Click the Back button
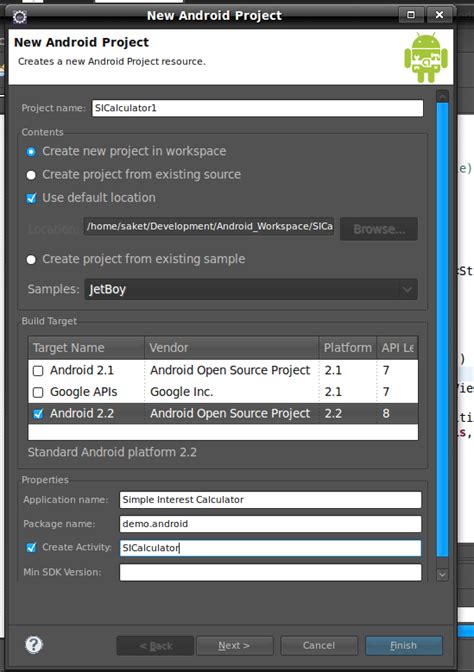This screenshot has height=672, width=474. [155, 645]
